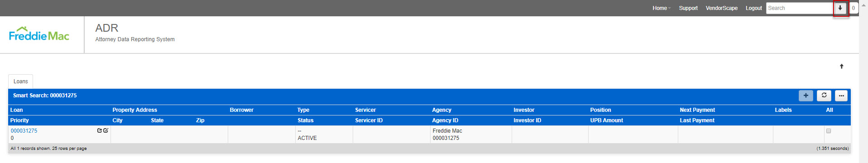
Task: Switch to the Loans tab
Action: [x=20, y=81]
